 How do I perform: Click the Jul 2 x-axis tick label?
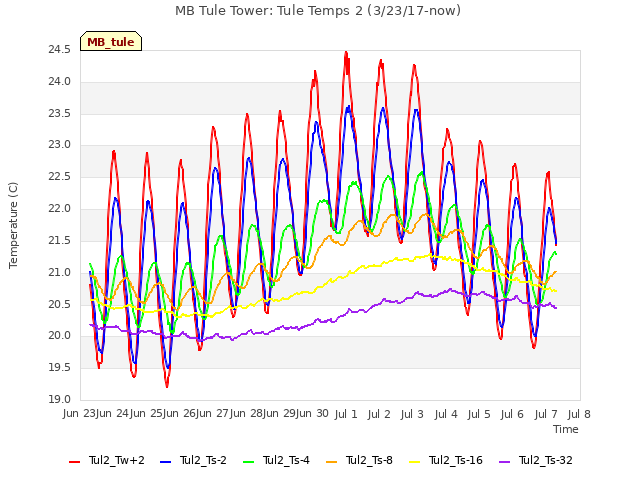[379, 414]
